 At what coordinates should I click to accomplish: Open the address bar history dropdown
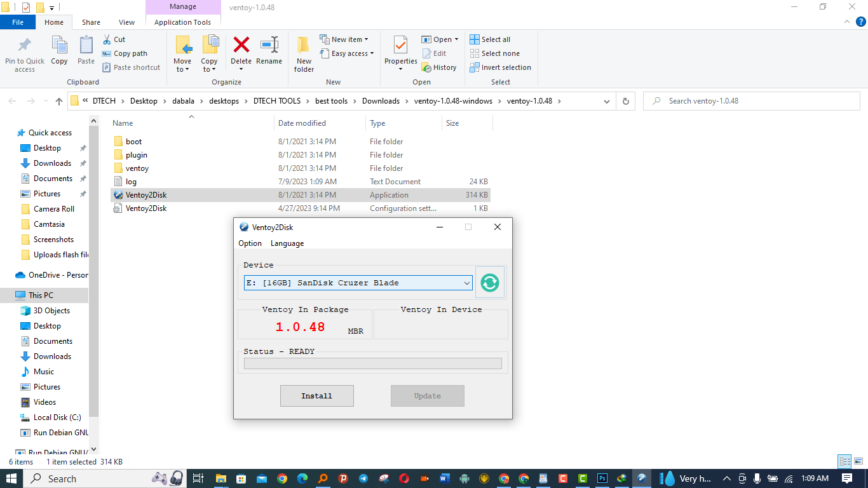607,101
